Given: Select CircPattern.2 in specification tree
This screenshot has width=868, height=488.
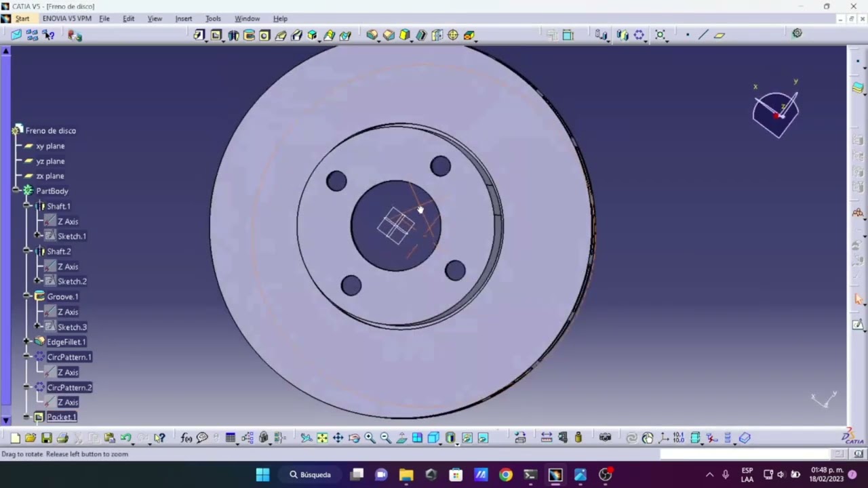Looking at the screenshot, I should point(69,387).
